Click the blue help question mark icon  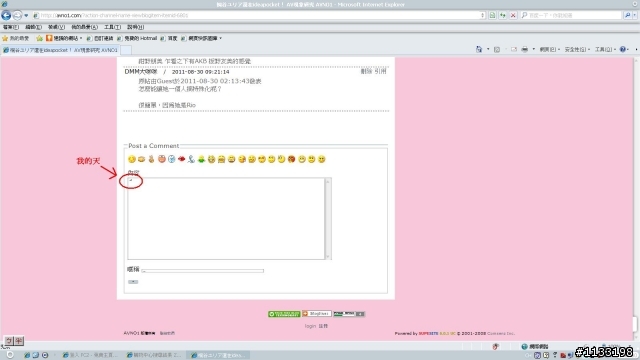623,49
